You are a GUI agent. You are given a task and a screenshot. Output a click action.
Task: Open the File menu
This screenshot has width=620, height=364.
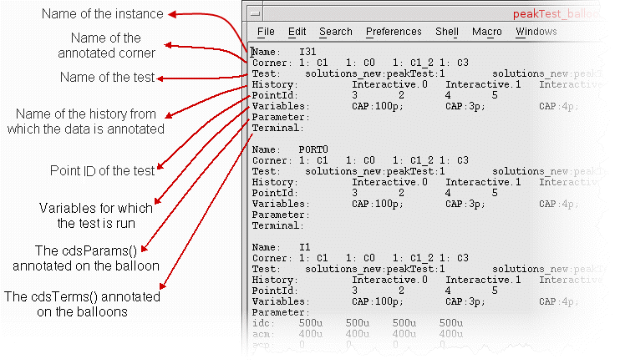tap(266, 32)
